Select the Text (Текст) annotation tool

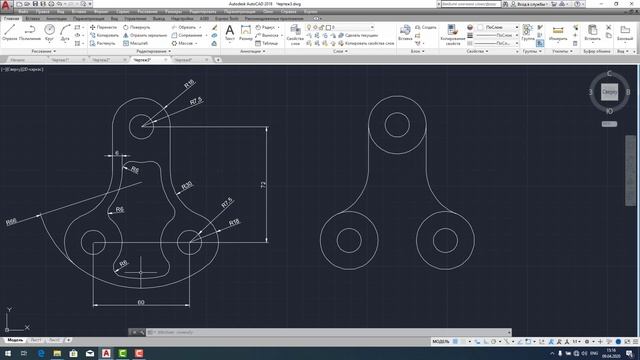pyautogui.click(x=230, y=32)
